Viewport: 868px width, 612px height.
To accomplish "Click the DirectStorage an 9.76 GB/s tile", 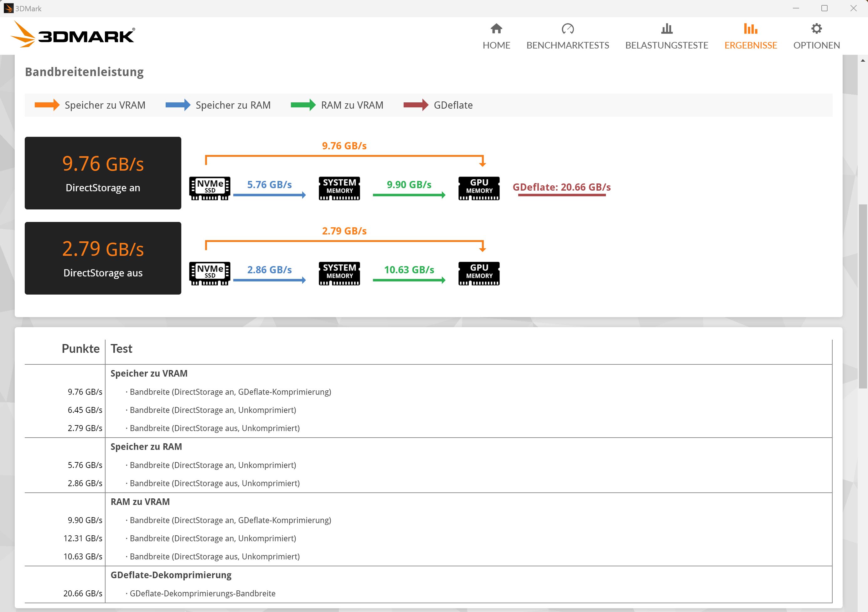I will [103, 173].
